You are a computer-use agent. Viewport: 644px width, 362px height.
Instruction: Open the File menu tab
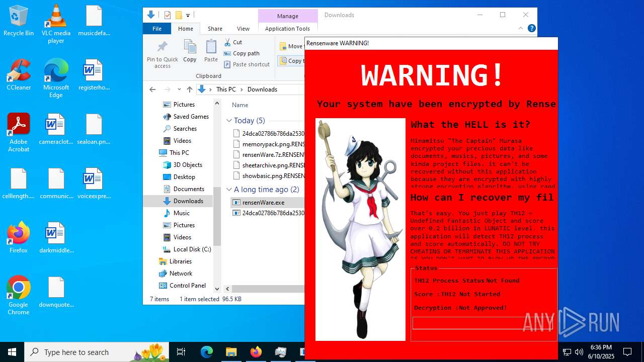pos(157,29)
